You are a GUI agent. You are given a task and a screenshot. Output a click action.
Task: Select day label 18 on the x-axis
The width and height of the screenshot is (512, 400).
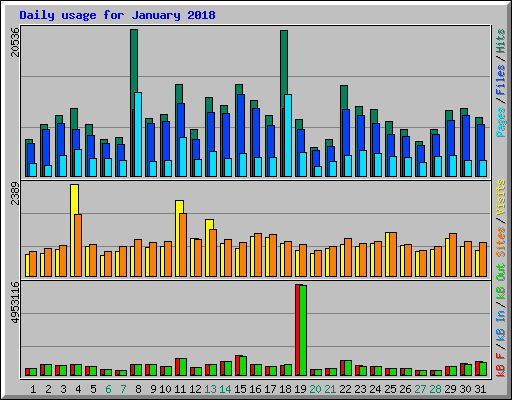(x=285, y=389)
